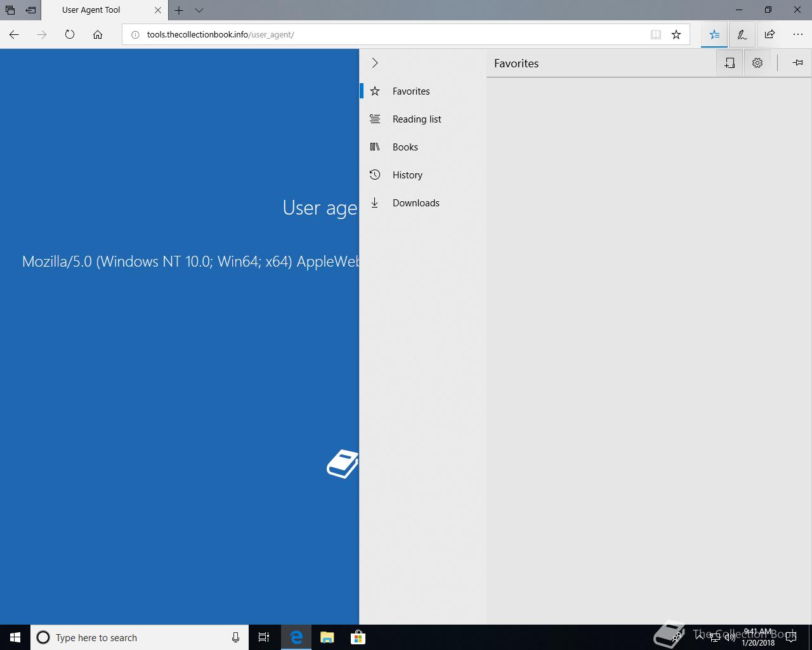This screenshot has width=812, height=650.
Task: Click the user agent string text
Action: click(190, 262)
